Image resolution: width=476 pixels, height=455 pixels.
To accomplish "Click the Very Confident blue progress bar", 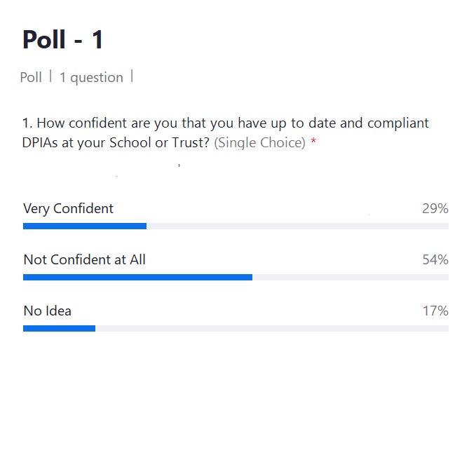I will (85, 226).
